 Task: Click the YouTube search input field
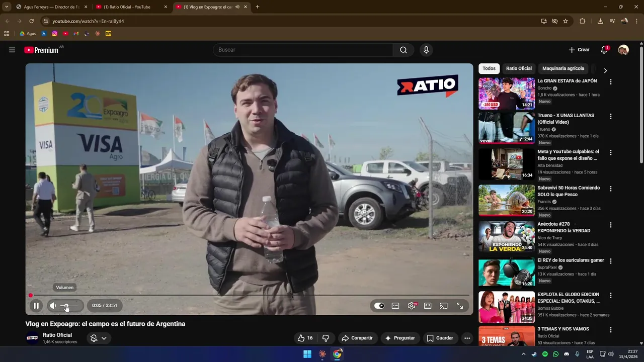[303, 50]
